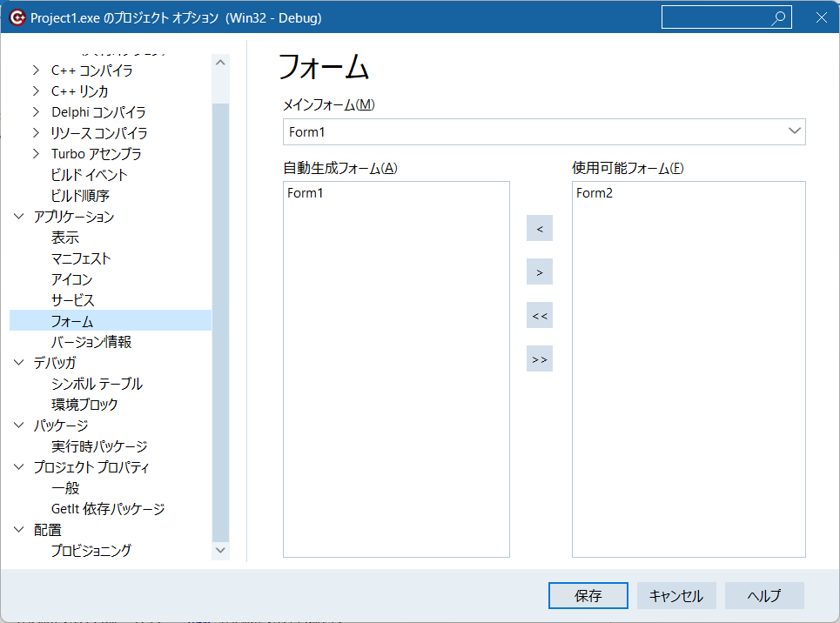Select Delphi コンパイラ in tree
The width and height of the screenshot is (840, 623).
pyautogui.click(x=98, y=112)
